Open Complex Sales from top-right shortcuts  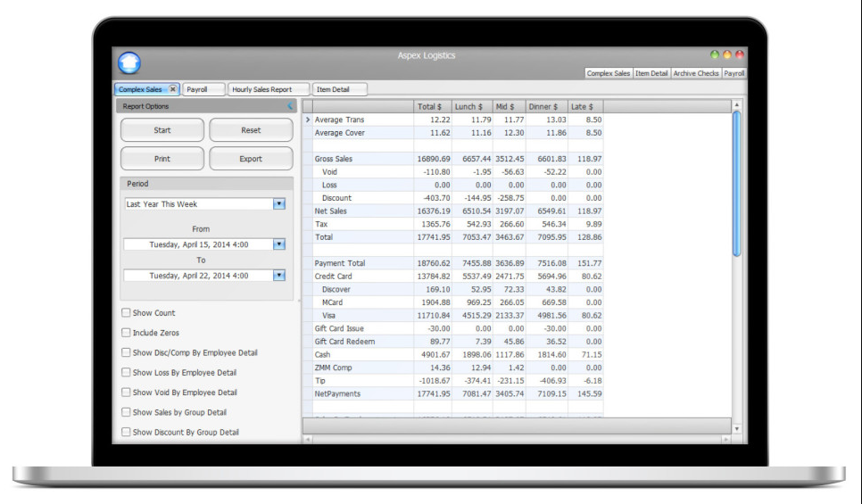(608, 73)
